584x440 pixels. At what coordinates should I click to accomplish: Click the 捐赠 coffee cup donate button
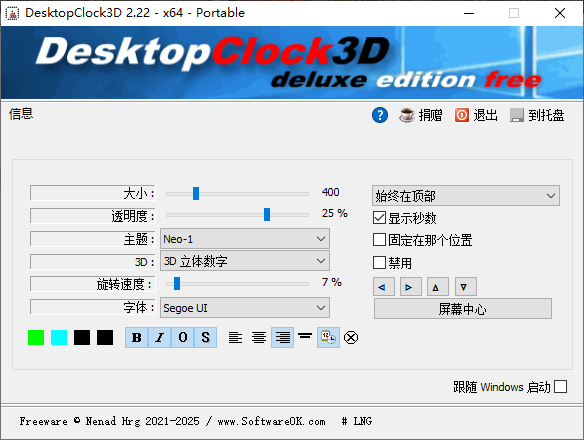(x=420, y=115)
